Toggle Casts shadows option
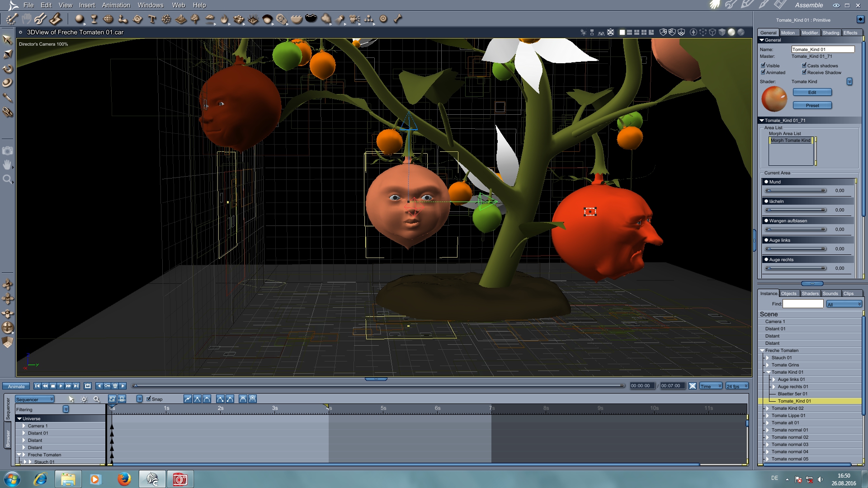Screen dimensions: 868x488 (804, 66)
